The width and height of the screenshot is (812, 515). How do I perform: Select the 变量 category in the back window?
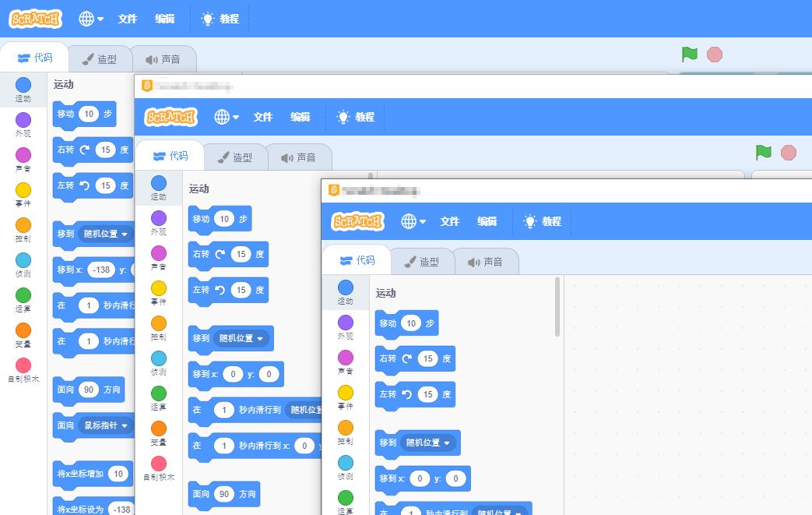click(23, 335)
